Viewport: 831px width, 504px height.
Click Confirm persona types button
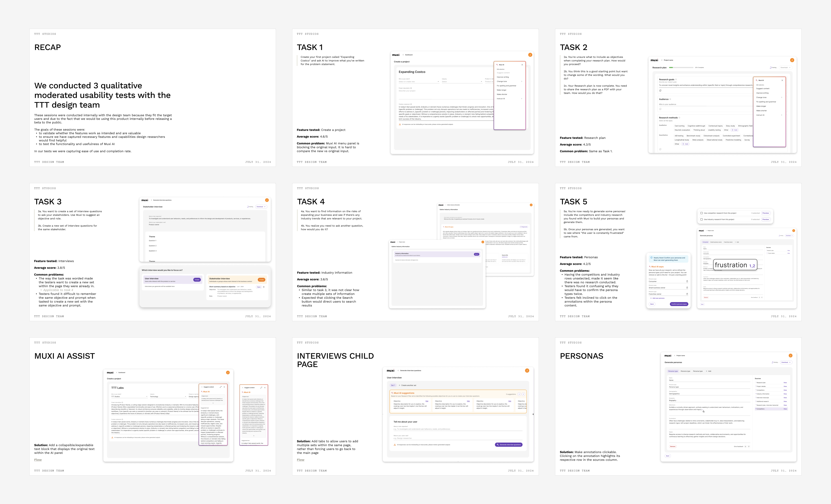click(x=679, y=304)
